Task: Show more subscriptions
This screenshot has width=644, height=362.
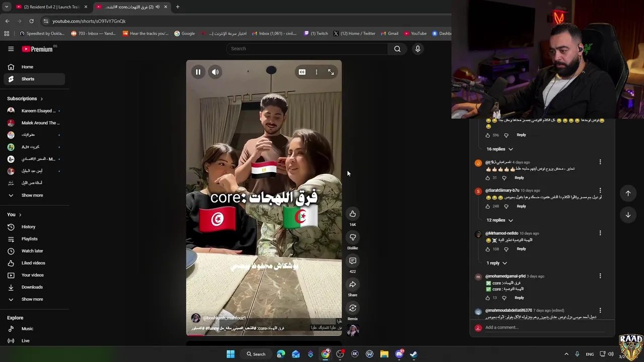Action: coord(35,195)
